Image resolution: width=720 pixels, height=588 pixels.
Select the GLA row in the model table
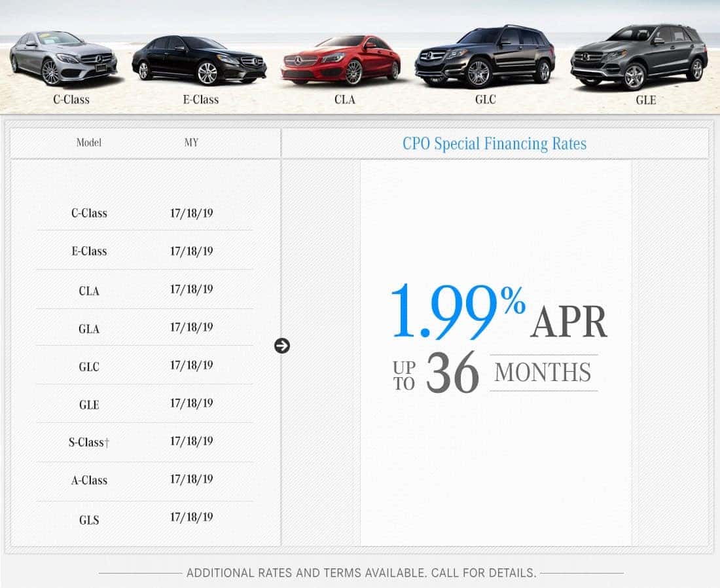[x=145, y=327]
